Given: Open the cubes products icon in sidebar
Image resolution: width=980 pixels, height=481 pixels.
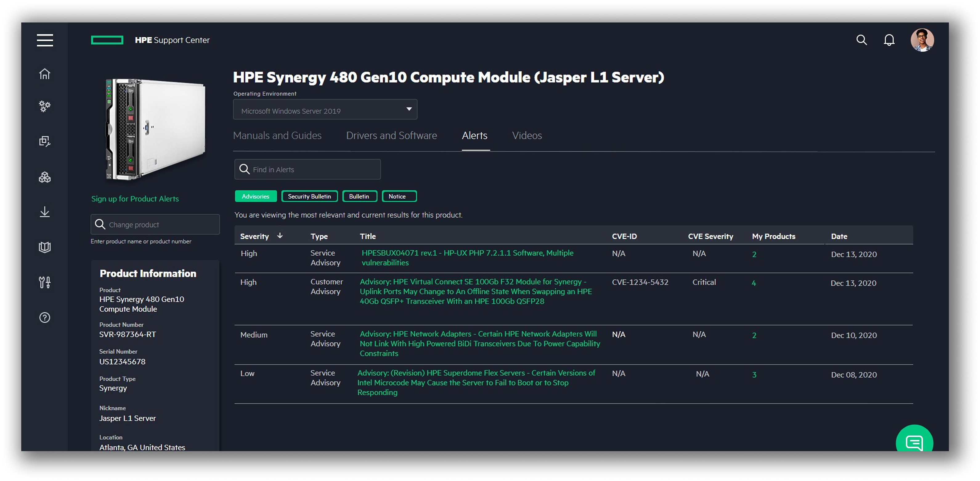Looking at the screenshot, I should [45, 177].
